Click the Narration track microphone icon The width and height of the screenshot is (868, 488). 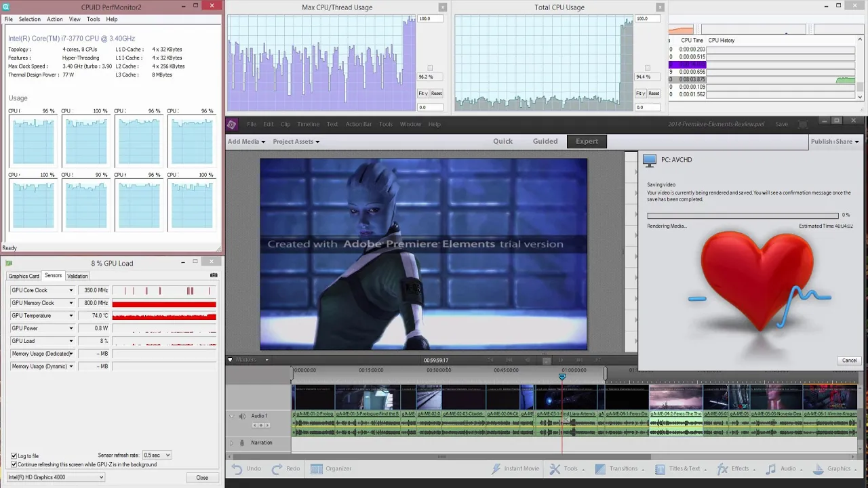click(242, 443)
